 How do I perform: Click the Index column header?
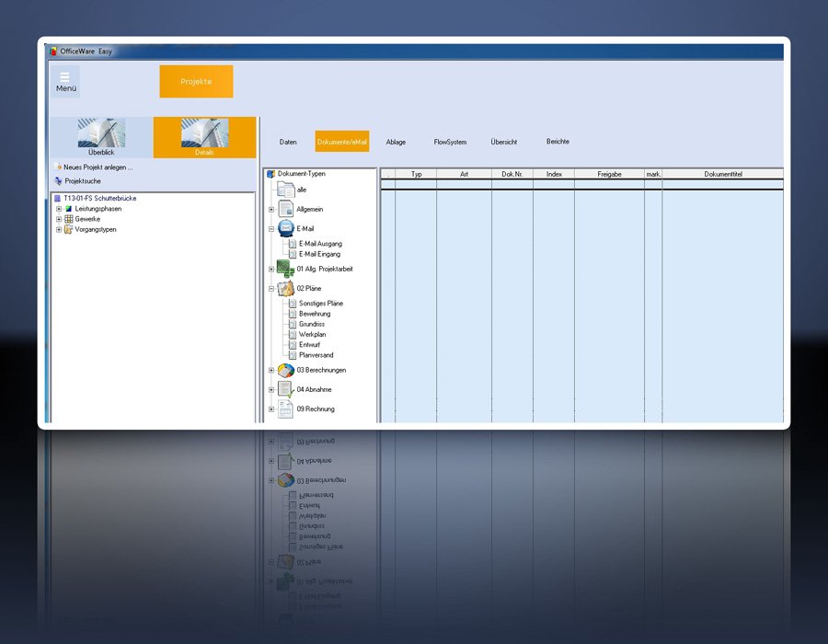[x=554, y=174]
